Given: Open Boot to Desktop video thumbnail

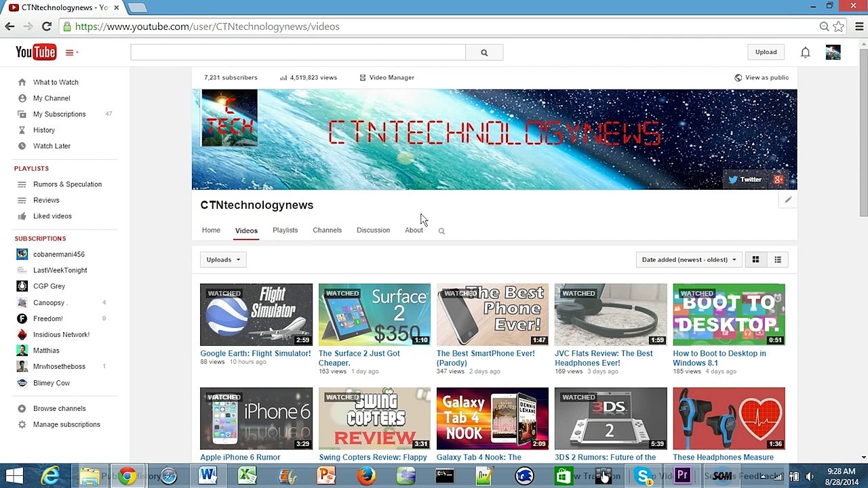Looking at the screenshot, I should tap(729, 314).
